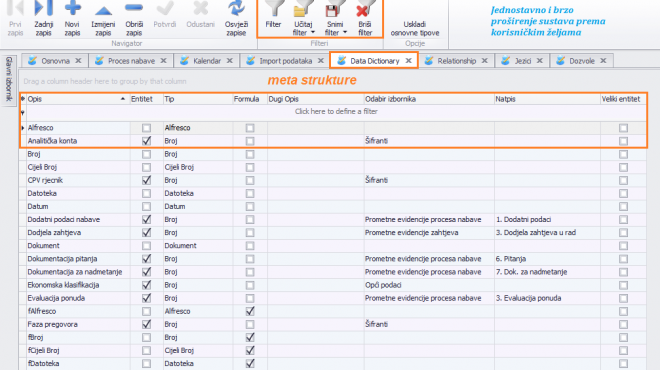The height and width of the screenshot is (370, 660).
Task: Confirm changes with Potvrdi
Action: pos(165,15)
